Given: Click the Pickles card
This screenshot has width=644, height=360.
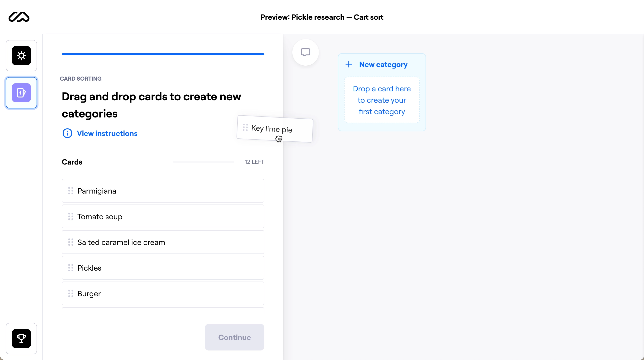Looking at the screenshot, I should pos(163,268).
